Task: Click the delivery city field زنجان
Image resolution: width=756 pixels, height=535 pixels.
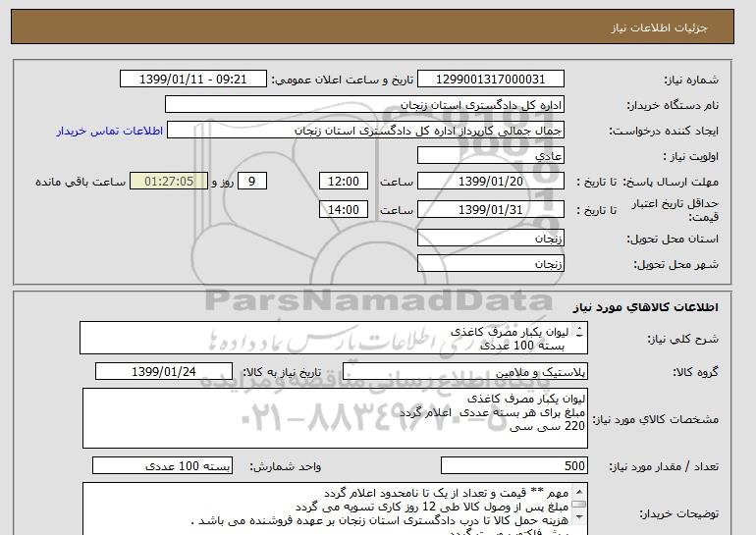Action: [490, 264]
